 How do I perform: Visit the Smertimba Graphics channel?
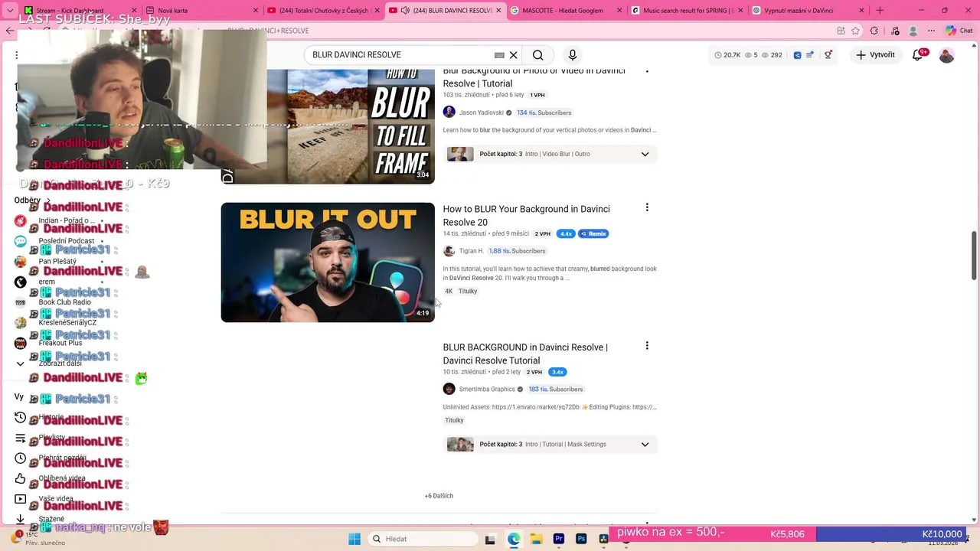[487, 390]
